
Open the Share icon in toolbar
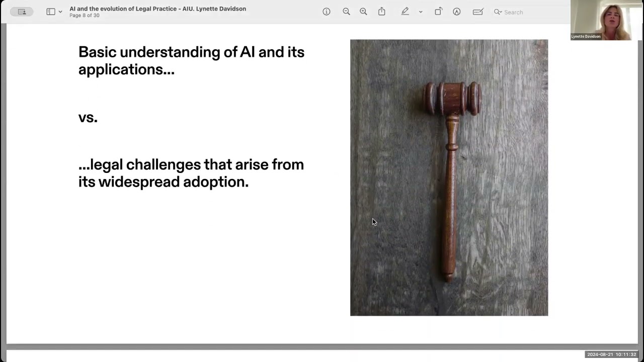click(x=382, y=12)
